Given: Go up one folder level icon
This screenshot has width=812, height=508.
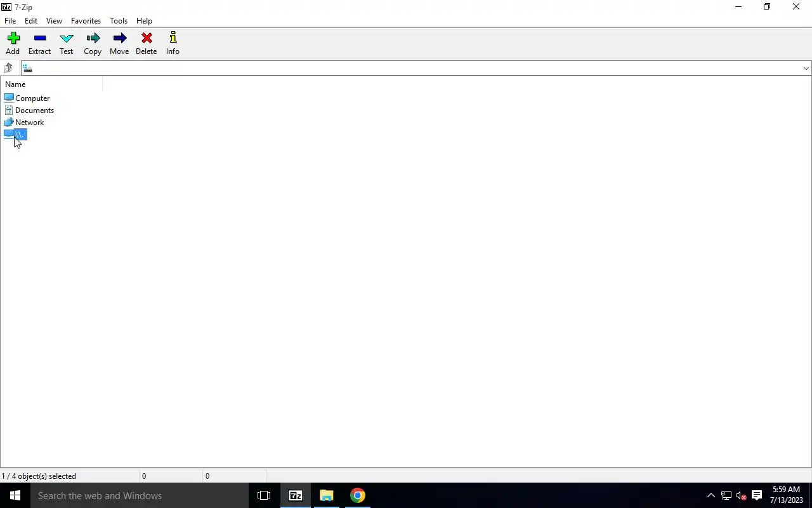Looking at the screenshot, I should point(8,68).
